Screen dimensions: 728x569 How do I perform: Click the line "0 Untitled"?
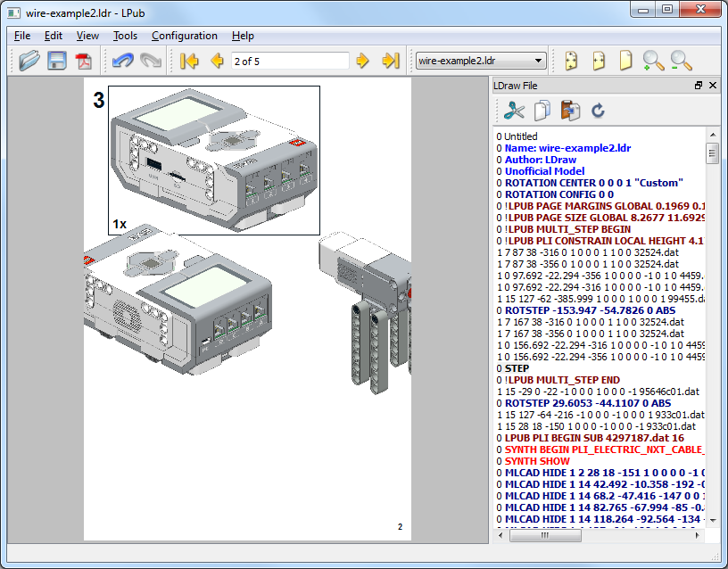(x=517, y=136)
